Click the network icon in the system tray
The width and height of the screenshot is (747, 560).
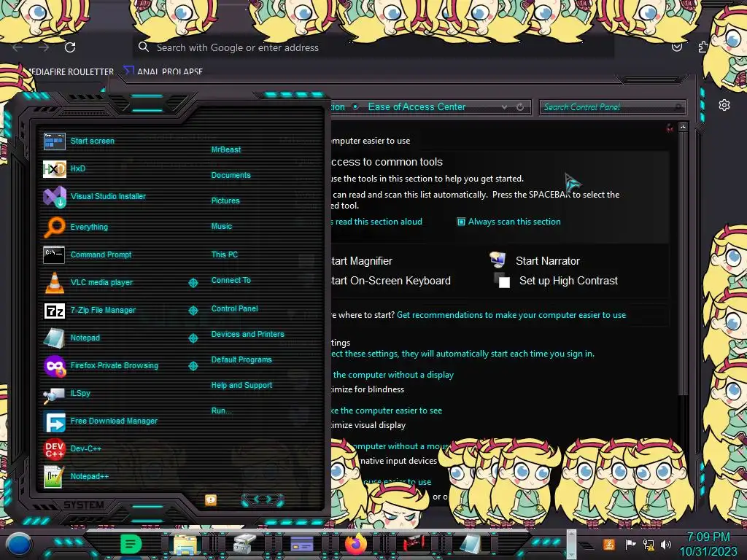point(649,544)
